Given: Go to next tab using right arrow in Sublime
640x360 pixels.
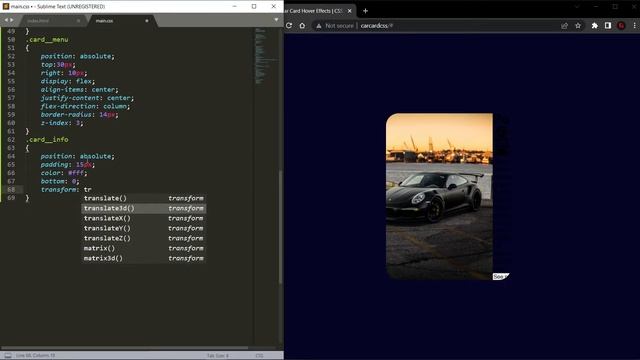Looking at the screenshot, I should [11, 20].
